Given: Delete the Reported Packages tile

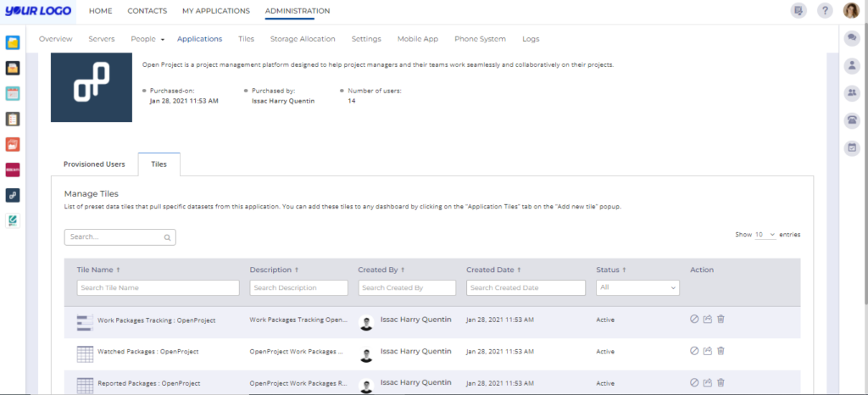Looking at the screenshot, I should pos(721,382).
